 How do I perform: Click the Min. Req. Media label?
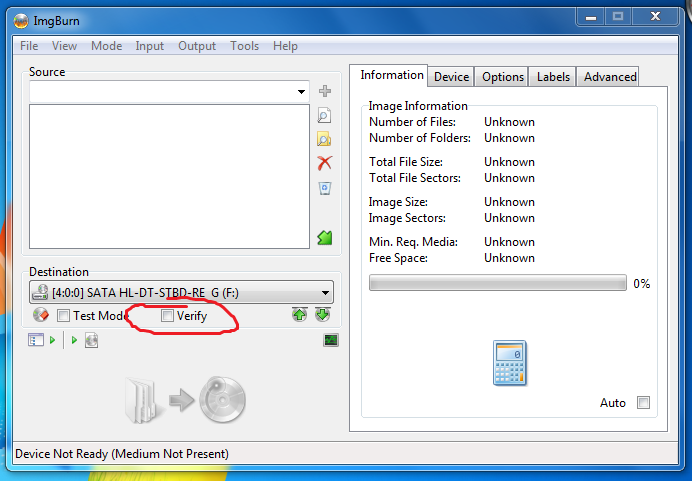(x=413, y=242)
